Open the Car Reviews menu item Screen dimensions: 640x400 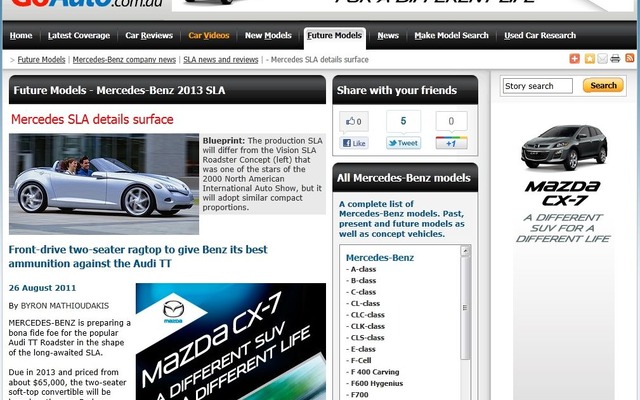click(x=149, y=36)
